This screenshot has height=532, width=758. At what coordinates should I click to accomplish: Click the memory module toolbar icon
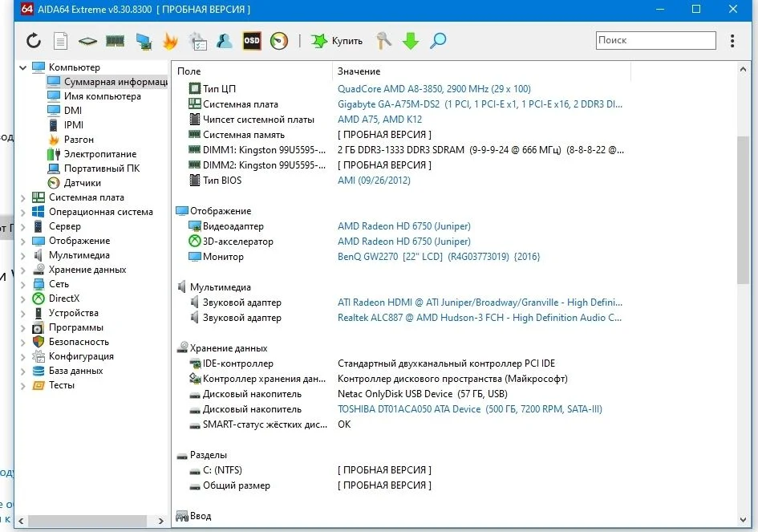[x=115, y=41]
